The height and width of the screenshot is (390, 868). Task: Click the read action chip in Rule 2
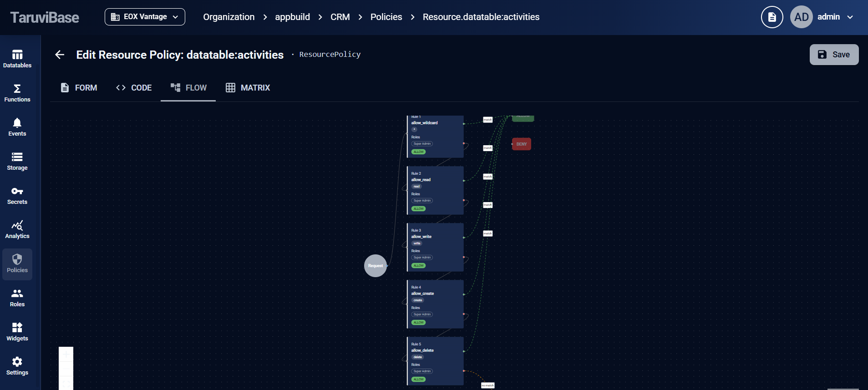(x=416, y=187)
